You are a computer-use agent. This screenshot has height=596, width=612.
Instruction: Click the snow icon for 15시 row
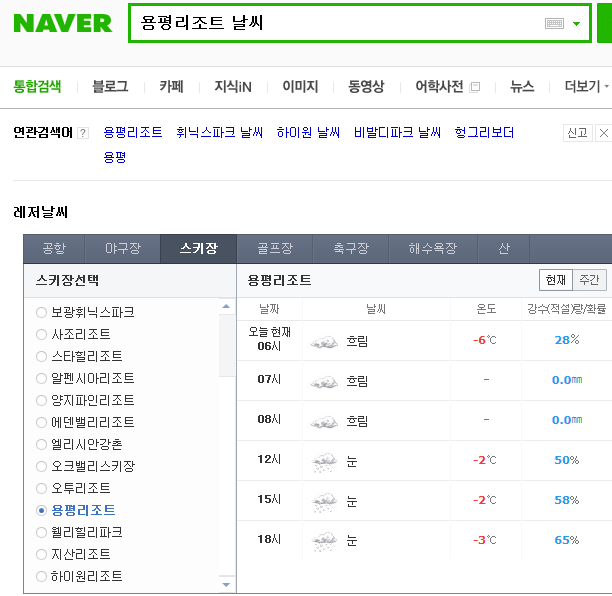(324, 502)
